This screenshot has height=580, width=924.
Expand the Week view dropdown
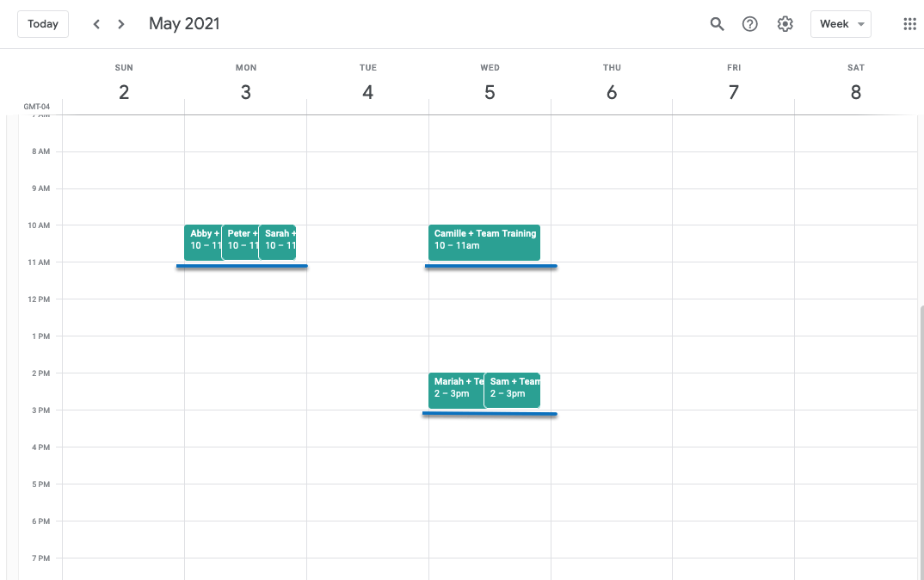tap(841, 24)
